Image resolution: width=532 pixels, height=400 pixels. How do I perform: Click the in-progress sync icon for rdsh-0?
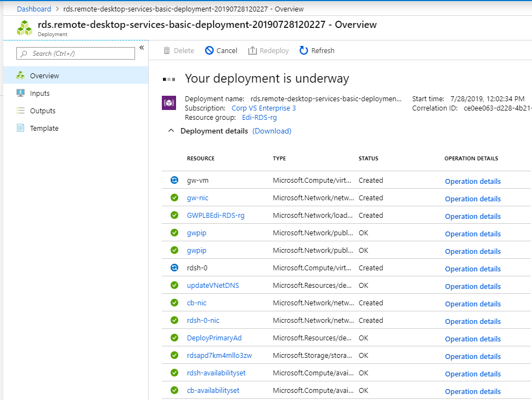(x=174, y=268)
